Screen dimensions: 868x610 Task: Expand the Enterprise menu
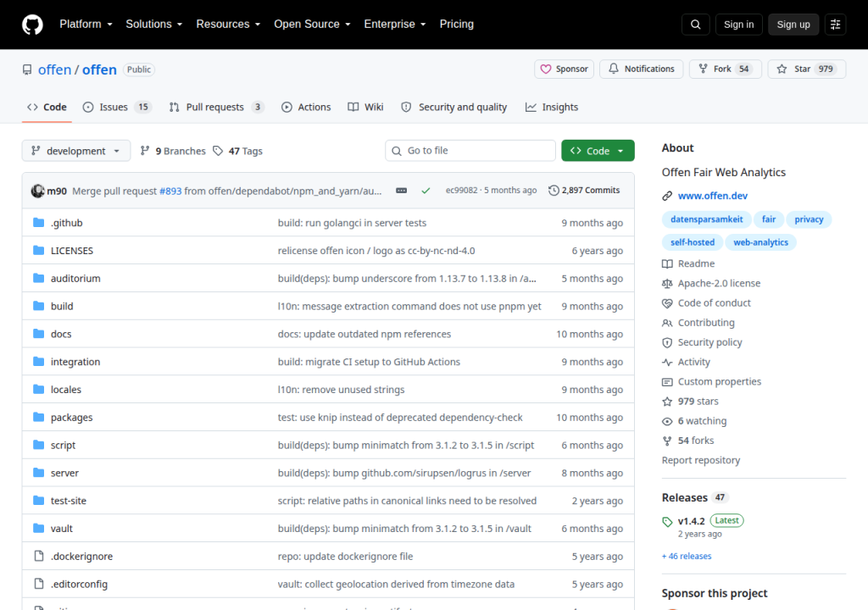[x=395, y=25]
